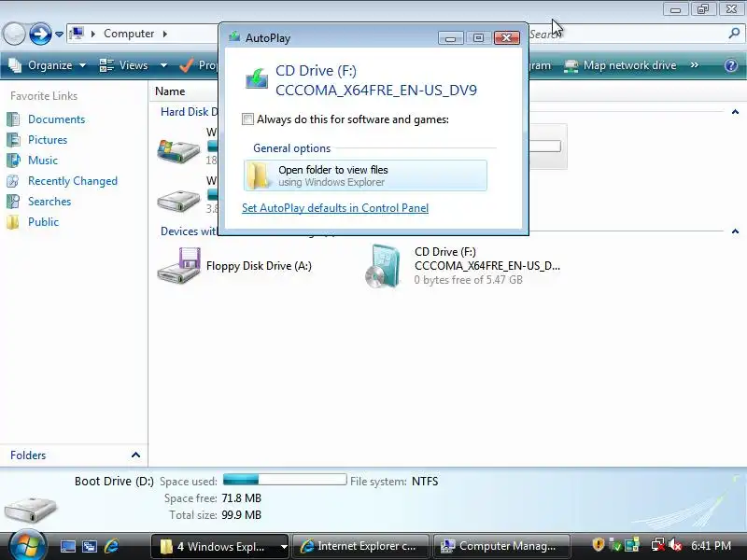Select the Floppy Disk Drive (A:) label
The image size is (747, 560).
259,266
